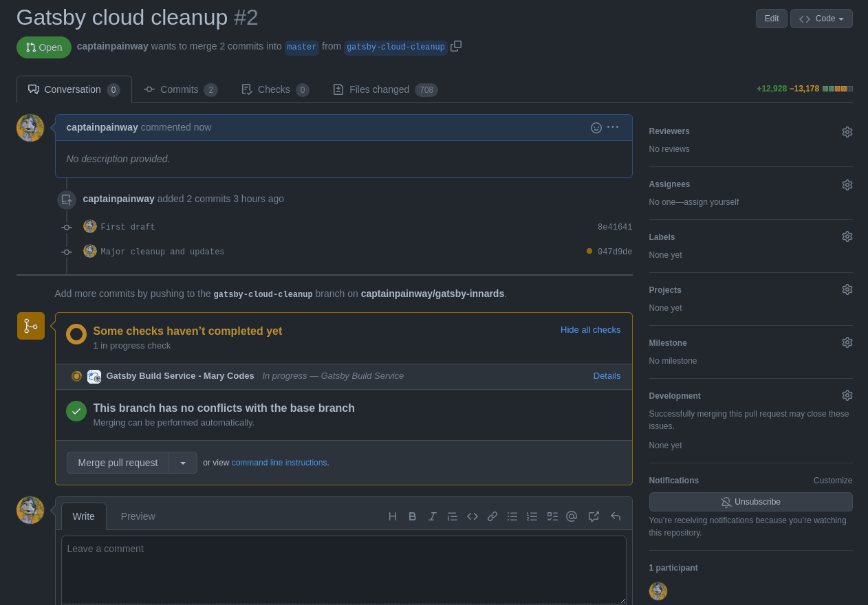Click the Customize notifications link
Image resolution: width=868 pixels, height=605 pixels.
(833, 481)
